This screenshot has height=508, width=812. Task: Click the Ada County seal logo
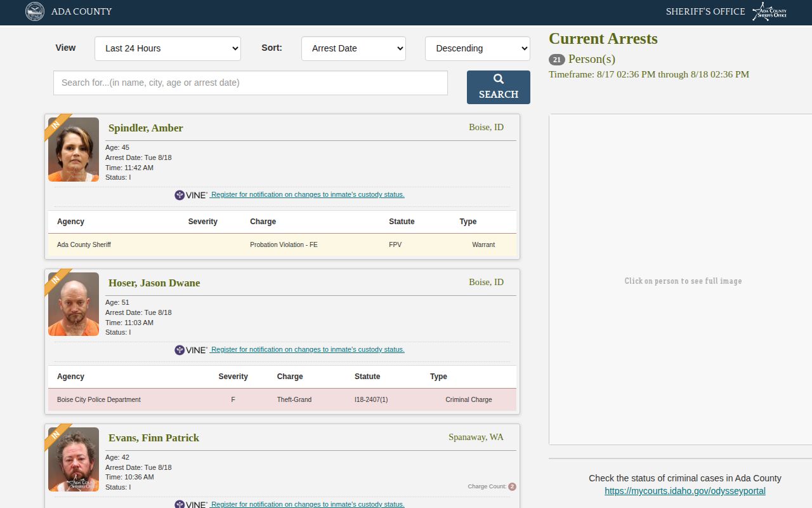click(x=35, y=11)
